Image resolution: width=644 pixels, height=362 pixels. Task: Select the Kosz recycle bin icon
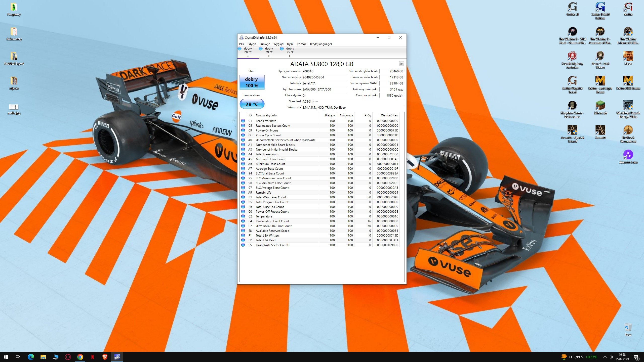(628, 330)
